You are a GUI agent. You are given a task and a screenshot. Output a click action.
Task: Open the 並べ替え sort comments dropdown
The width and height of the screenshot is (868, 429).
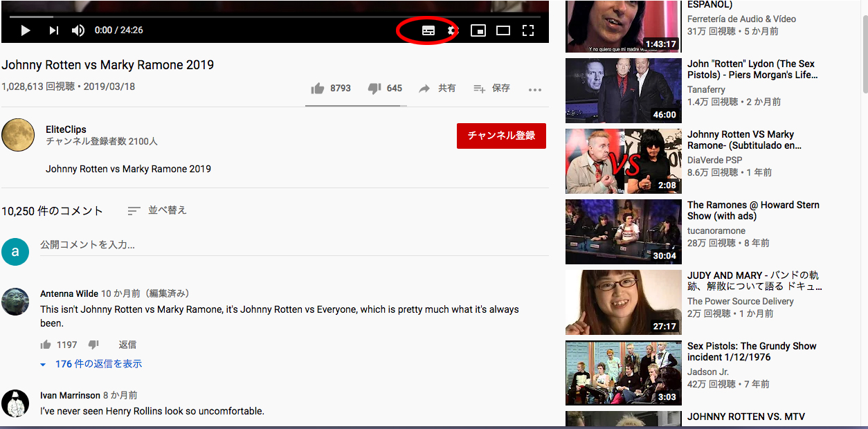click(x=157, y=210)
